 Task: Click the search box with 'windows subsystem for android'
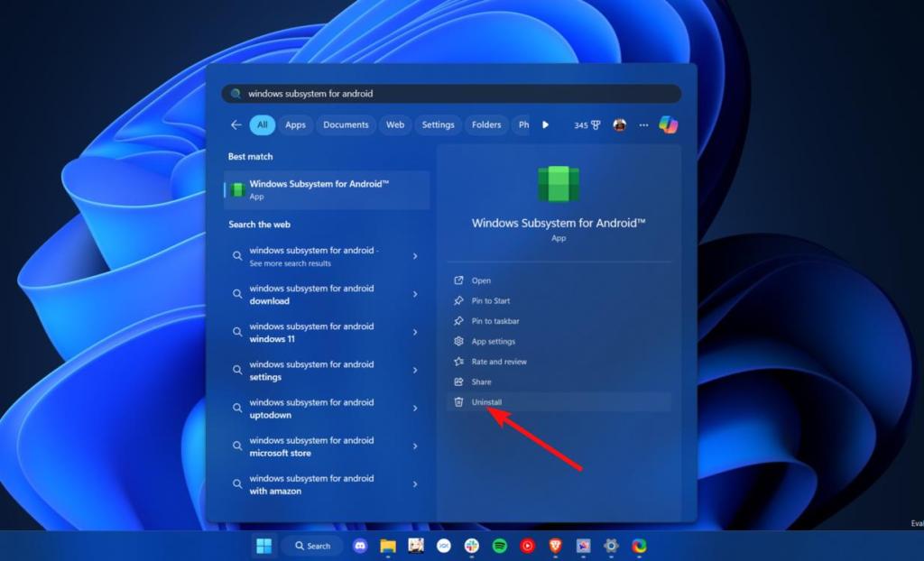tap(451, 94)
